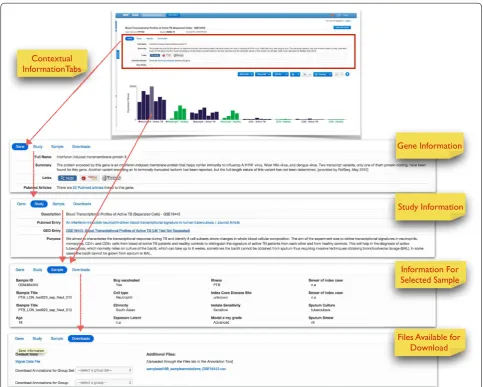Select Sample tab in Files Download panel

[x=57, y=339]
